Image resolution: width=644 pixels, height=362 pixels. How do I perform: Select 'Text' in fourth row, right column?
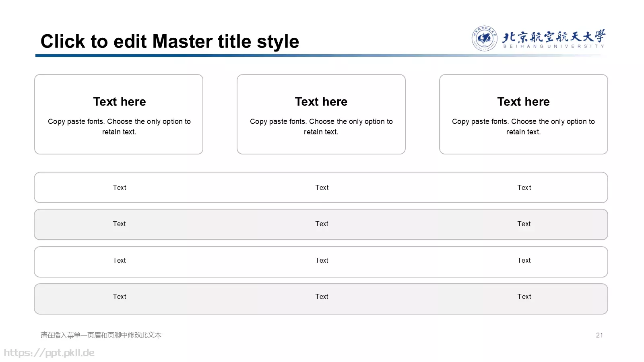(524, 296)
